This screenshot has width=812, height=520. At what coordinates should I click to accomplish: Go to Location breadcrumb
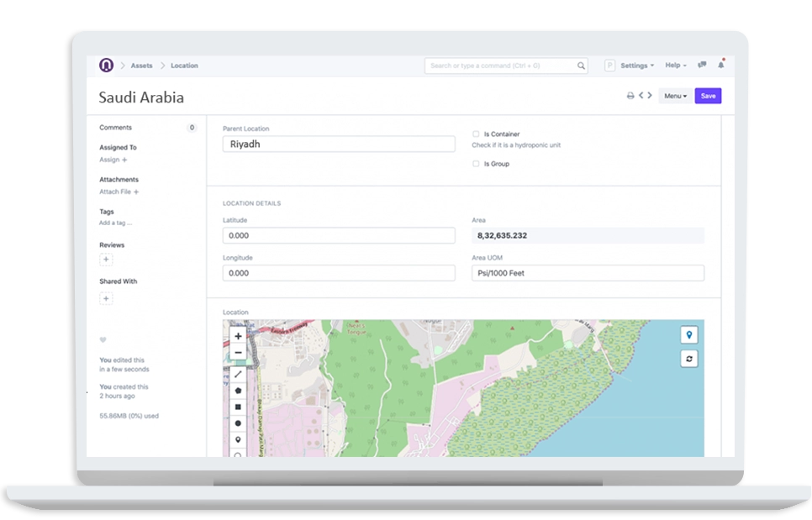click(184, 66)
